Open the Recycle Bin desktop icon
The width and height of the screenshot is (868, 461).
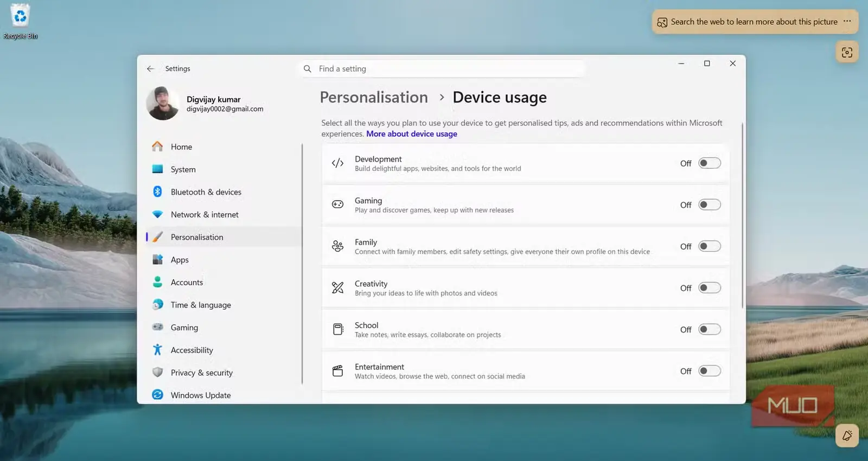click(x=20, y=22)
